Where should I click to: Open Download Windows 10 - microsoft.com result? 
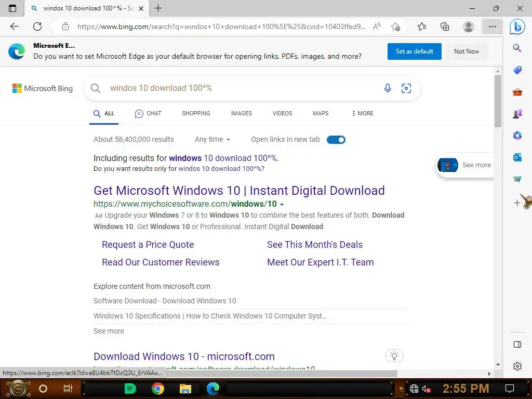[184, 356]
